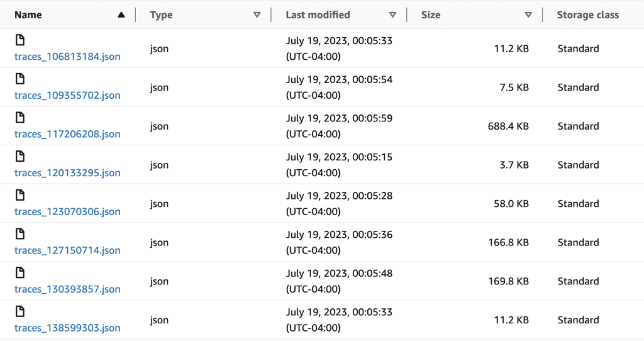Open the traces_130393857.json object
The width and height of the screenshot is (644, 341).
[x=67, y=289]
